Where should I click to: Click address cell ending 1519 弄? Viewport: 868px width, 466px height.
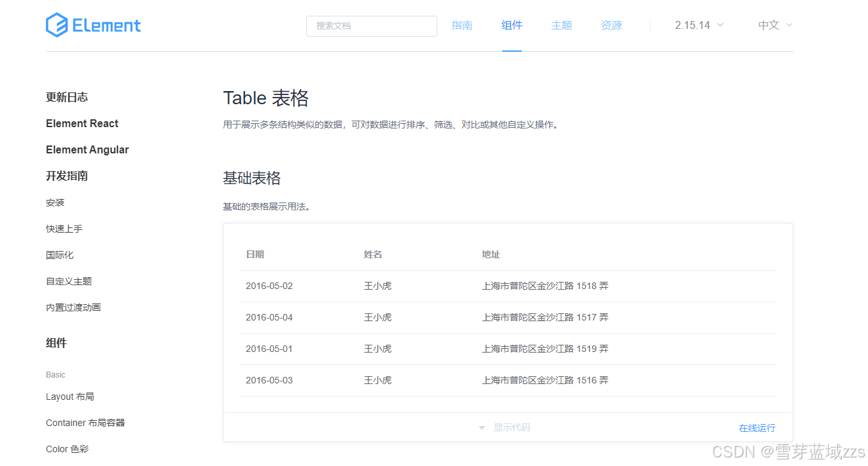click(545, 349)
